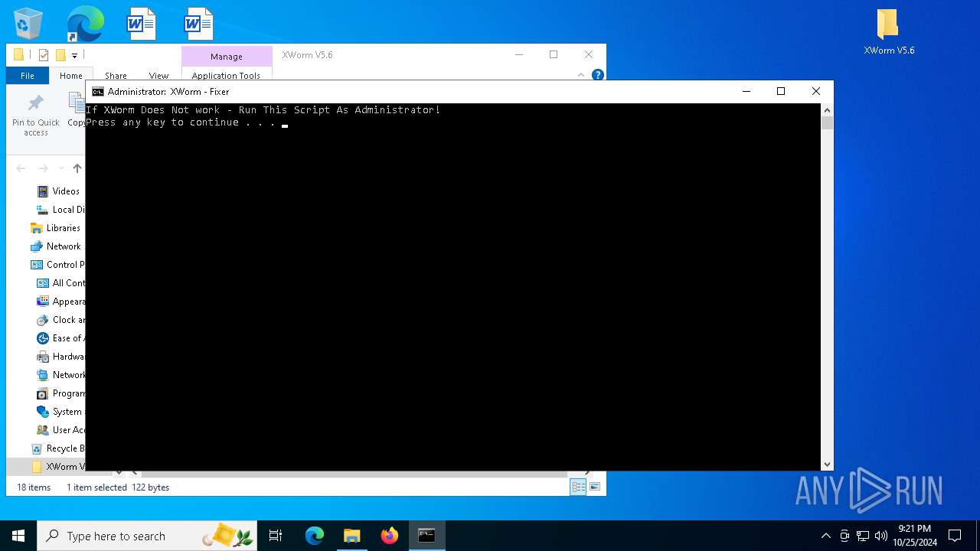Screen dimensions: 980x551
Task: Open the second Word document on desktop
Action: tap(198, 24)
